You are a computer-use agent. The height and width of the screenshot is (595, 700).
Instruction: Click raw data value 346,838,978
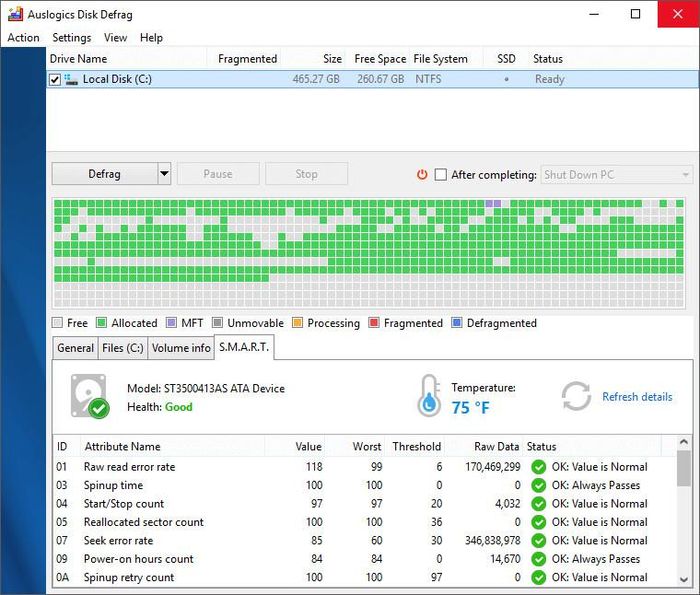pos(492,541)
